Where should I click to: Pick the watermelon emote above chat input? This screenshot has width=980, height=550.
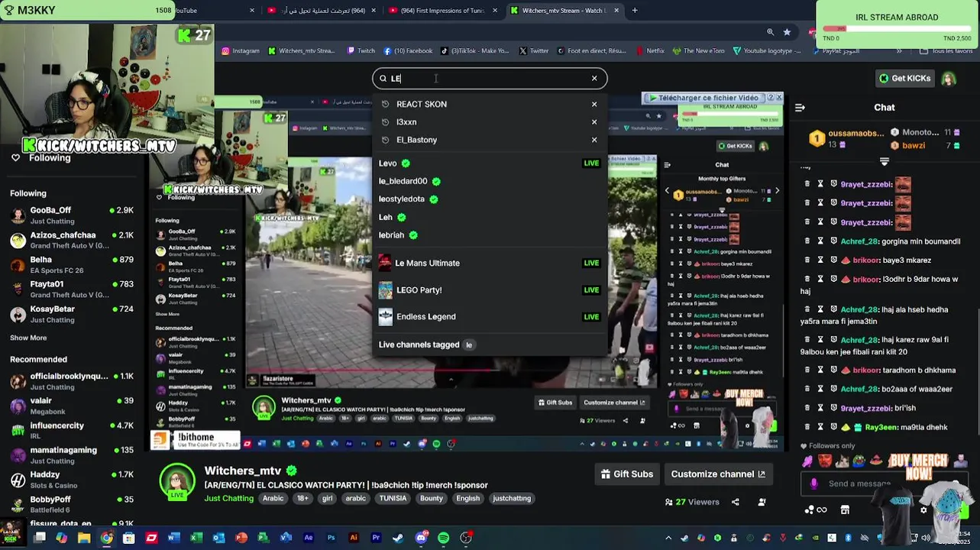(x=876, y=460)
